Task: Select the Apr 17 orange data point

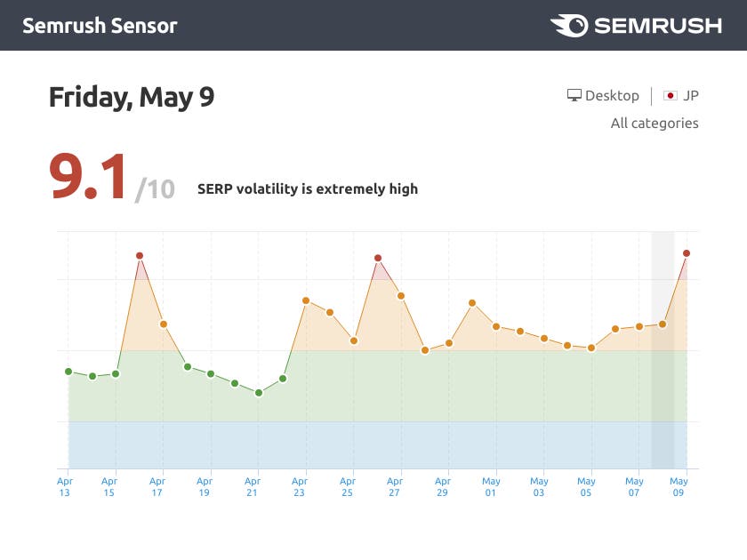Action: (164, 324)
